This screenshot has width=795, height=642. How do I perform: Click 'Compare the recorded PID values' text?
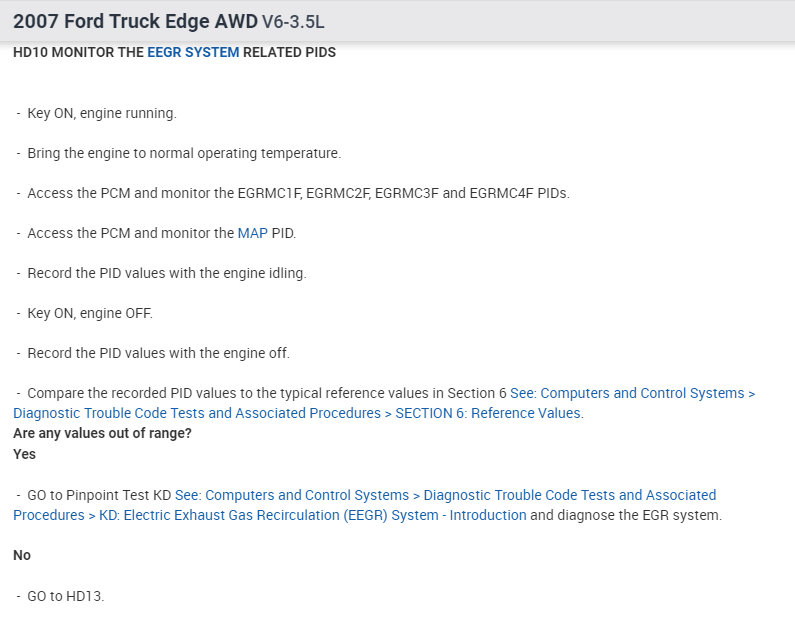(260, 393)
